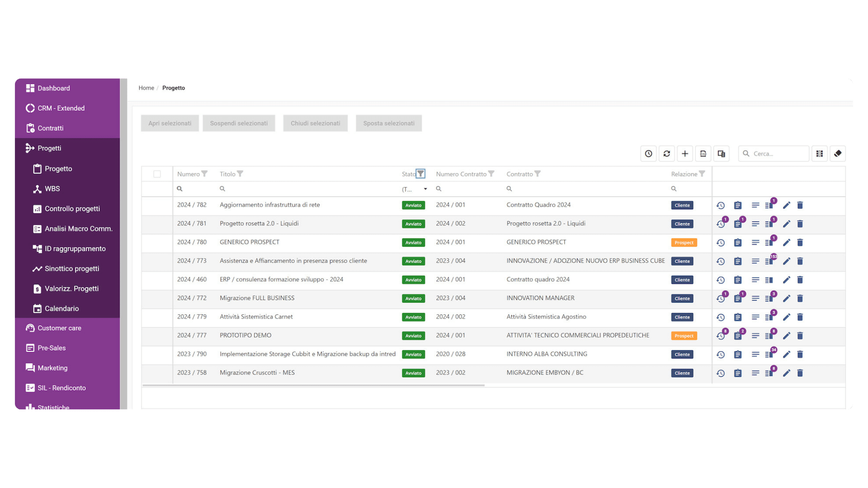Open the Stato filter dropdown
This screenshot has height=488, width=868.
414,189
